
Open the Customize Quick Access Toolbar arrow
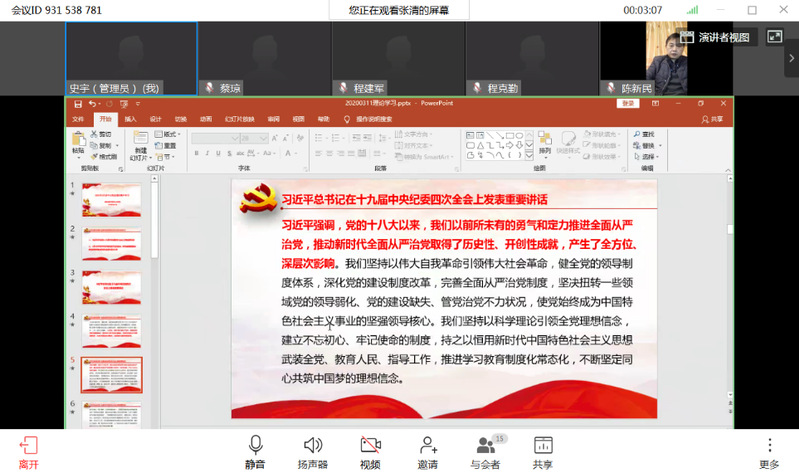[x=138, y=104]
